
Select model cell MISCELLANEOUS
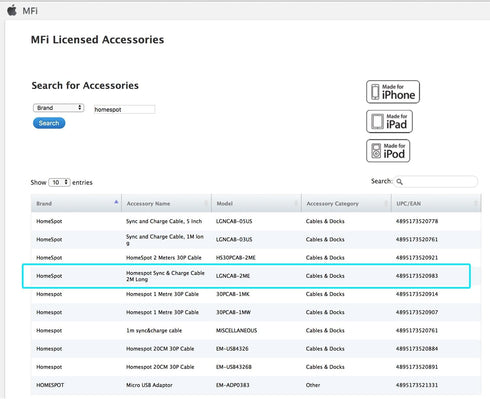tap(236, 331)
